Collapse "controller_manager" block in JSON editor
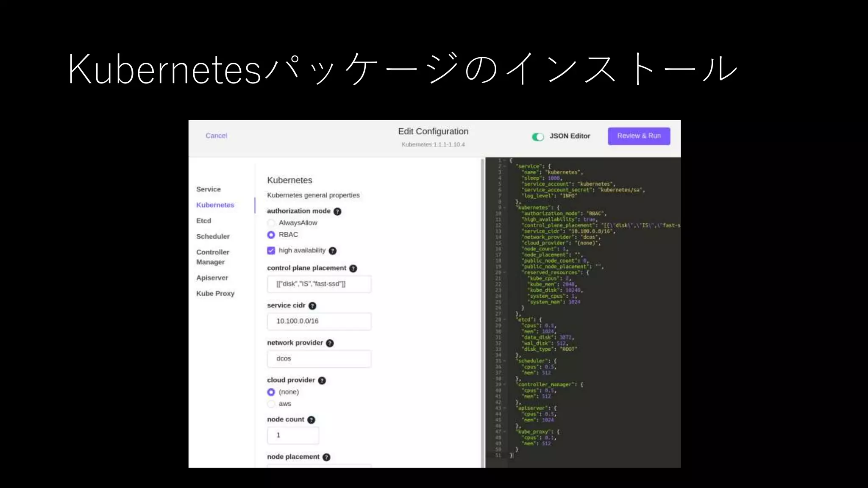868x488 pixels. (x=504, y=385)
